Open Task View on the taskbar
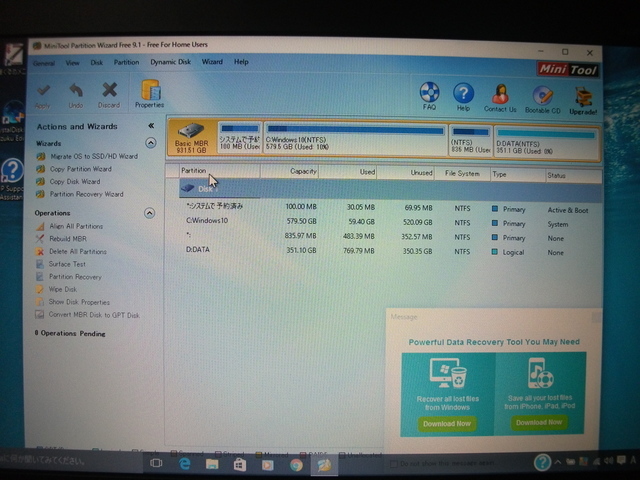 pos(156,463)
